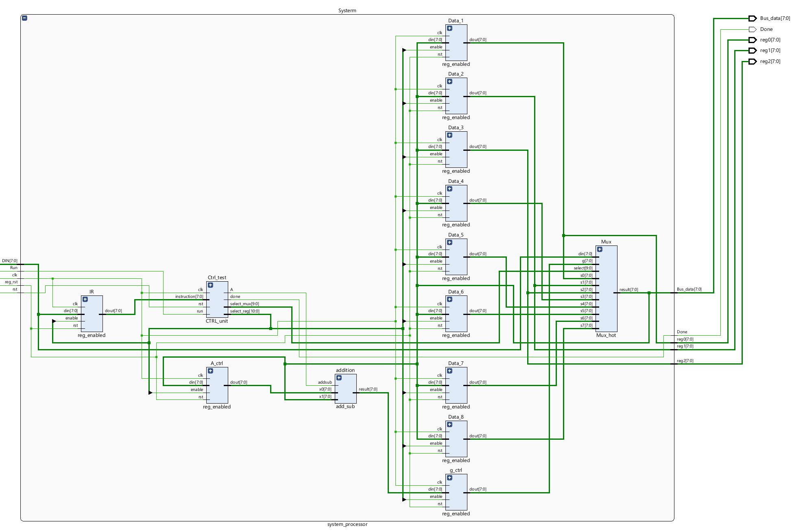Collapse the Systerm hierarchy with minus icon

pyautogui.click(x=25, y=18)
